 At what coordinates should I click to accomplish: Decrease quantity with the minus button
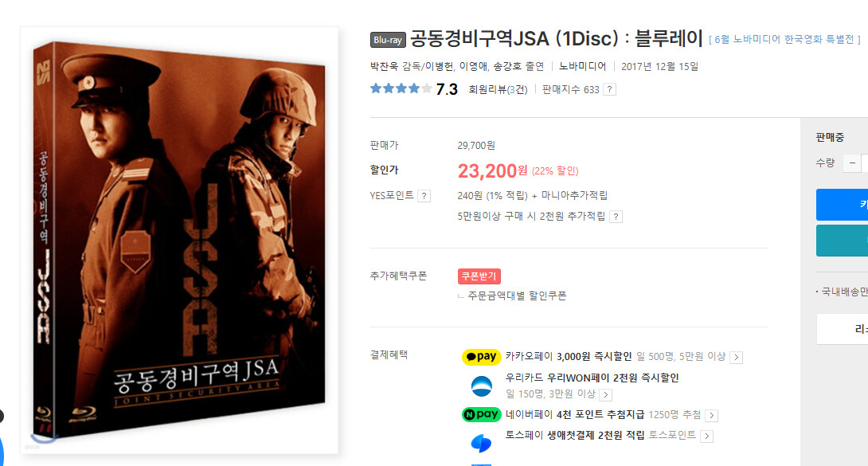pyautogui.click(x=852, y=163)
